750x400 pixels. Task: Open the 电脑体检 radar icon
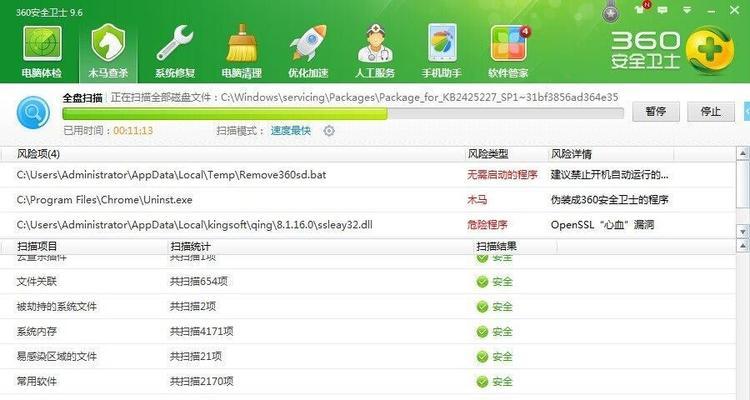pyautogui.click(x=42, y=44)
